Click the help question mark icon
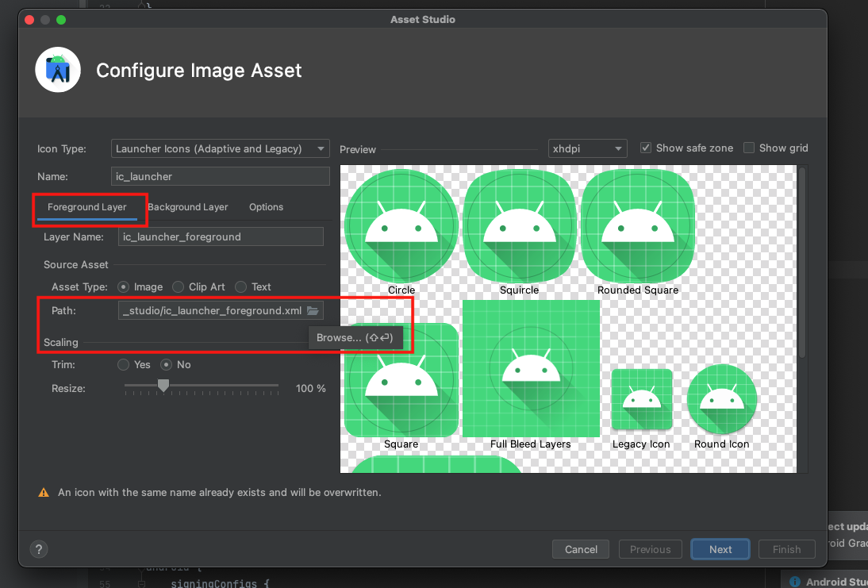The image size is (868, 588). 39,549
